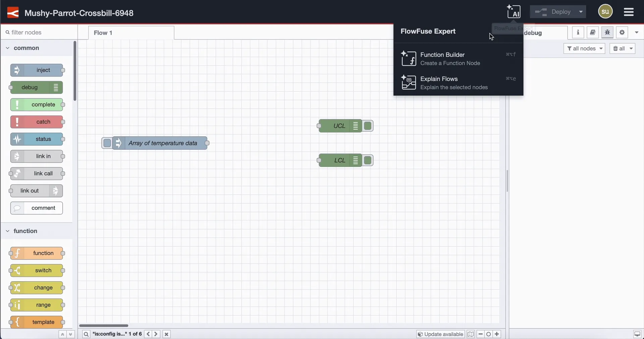The image size is (644, 339).
Task: Open the Deploy options dropdown
Action: [x=581, y=11]
